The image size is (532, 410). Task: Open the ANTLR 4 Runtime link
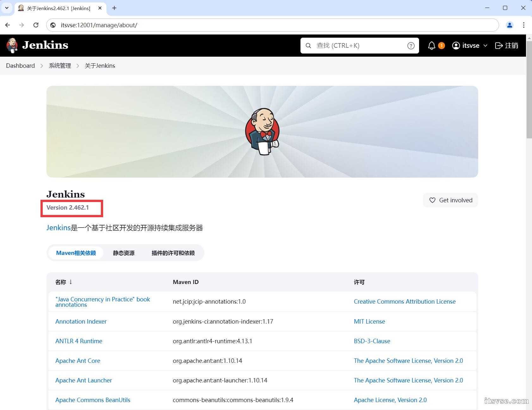tap(79, 341)
